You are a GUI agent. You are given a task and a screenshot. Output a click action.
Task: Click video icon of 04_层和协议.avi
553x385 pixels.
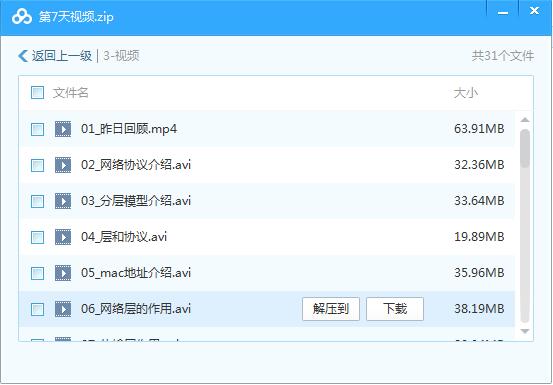tap(63, 237)
